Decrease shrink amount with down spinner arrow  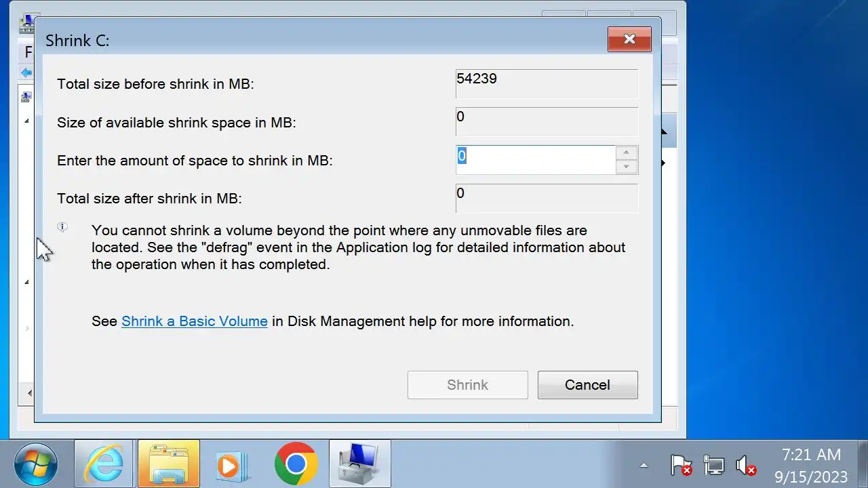pos(627,167)
